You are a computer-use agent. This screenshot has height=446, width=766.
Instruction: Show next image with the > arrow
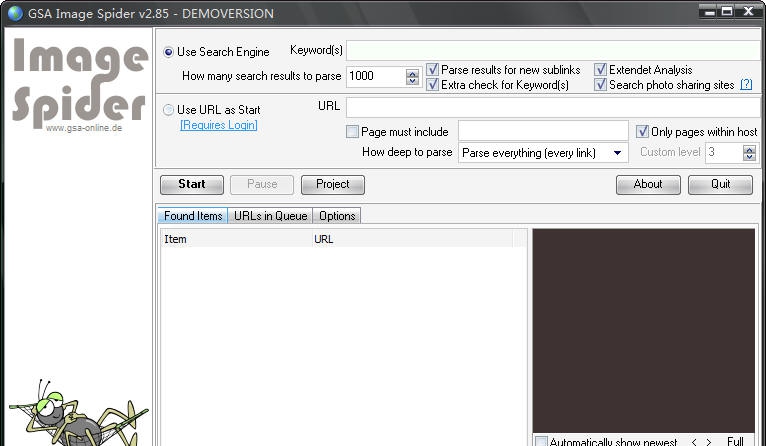coord(709,442)
